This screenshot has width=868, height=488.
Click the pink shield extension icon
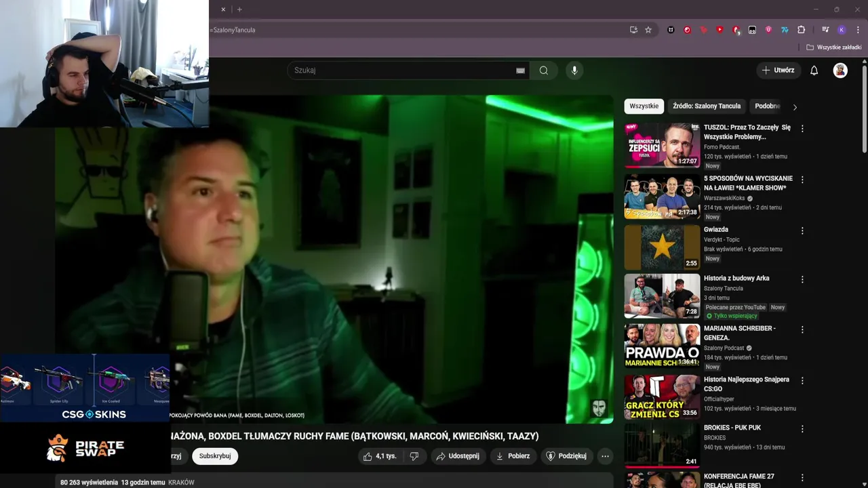pos(768,30)
